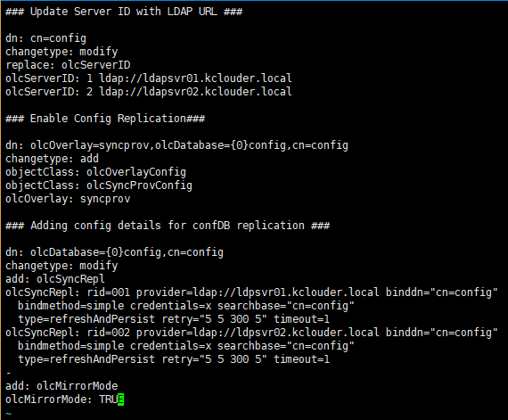The height and width of the screenshot is (420, 508).
Task: Click the ldapsvr01.kclouder.local server ID URL
Action: (195, 78)
